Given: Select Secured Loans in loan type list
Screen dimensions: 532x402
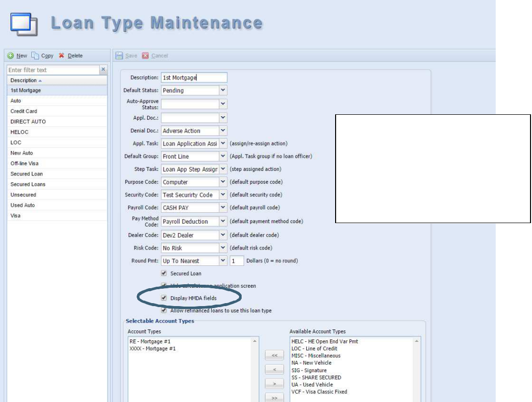Looking at the screenshot, I should pyautogui.click(x=57, y=184).
